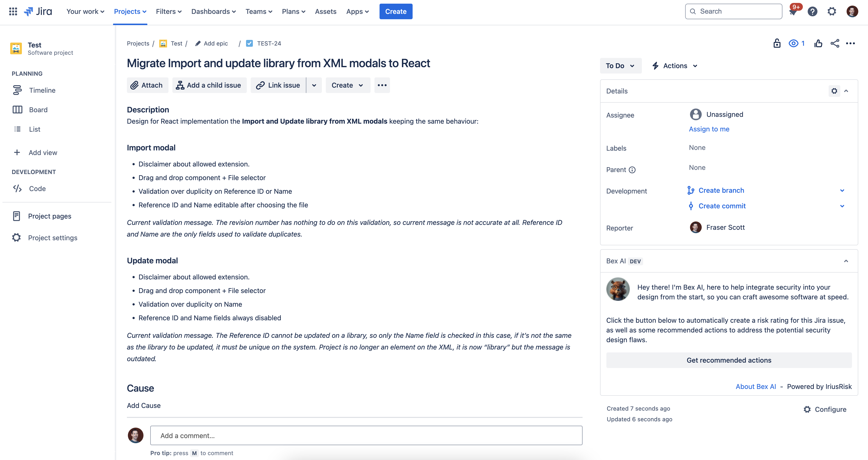The height and width of the screenshot is (460, 868).
Task: Toggle the issue lock restriction icon
Action: click(x=777, y=44)
